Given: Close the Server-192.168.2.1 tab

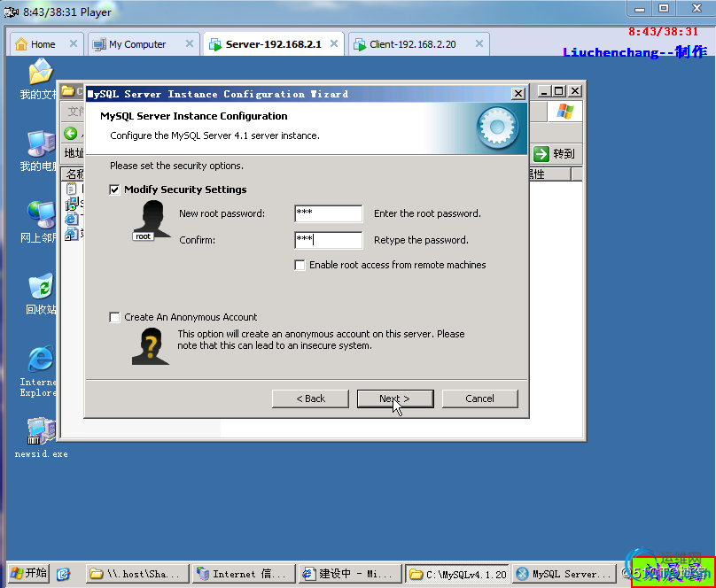Looking at the screenshot, I should pos(334,43).
